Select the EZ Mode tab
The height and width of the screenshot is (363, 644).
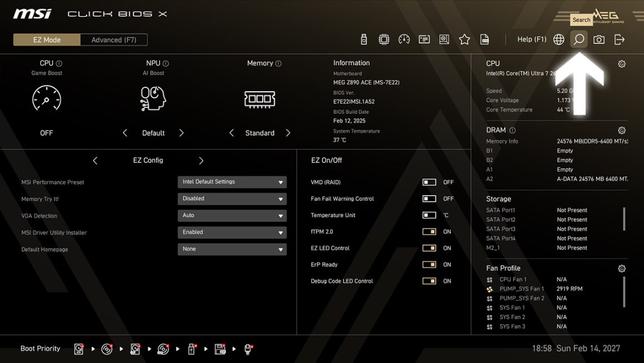point(47,40)
